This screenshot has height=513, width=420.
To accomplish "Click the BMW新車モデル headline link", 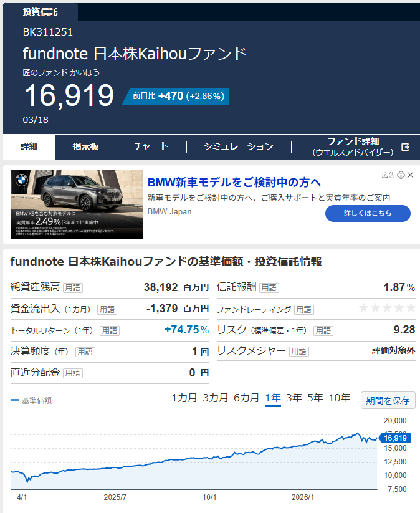I will tap(234, 182).
